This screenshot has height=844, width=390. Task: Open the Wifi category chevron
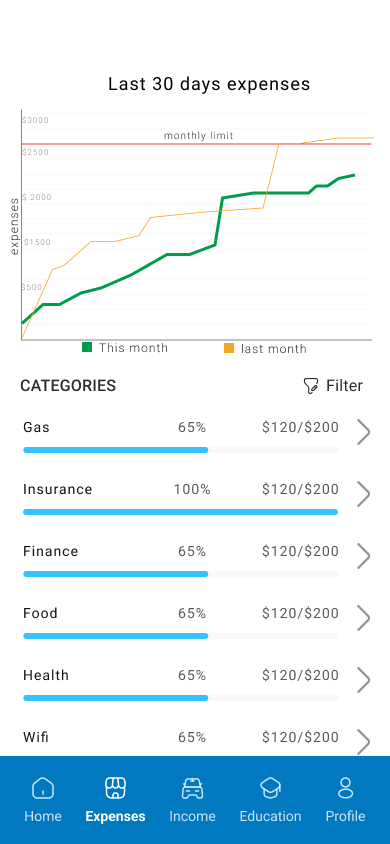pyautogui.click(x=364, y=742)
